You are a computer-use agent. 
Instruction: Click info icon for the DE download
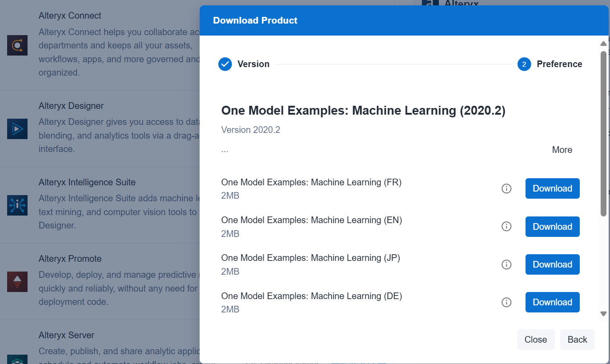506,302
